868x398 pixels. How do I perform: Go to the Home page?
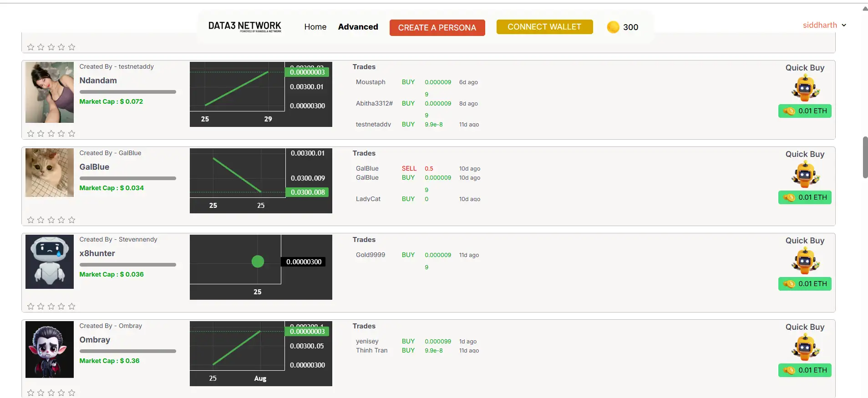(x=315, y=27)
